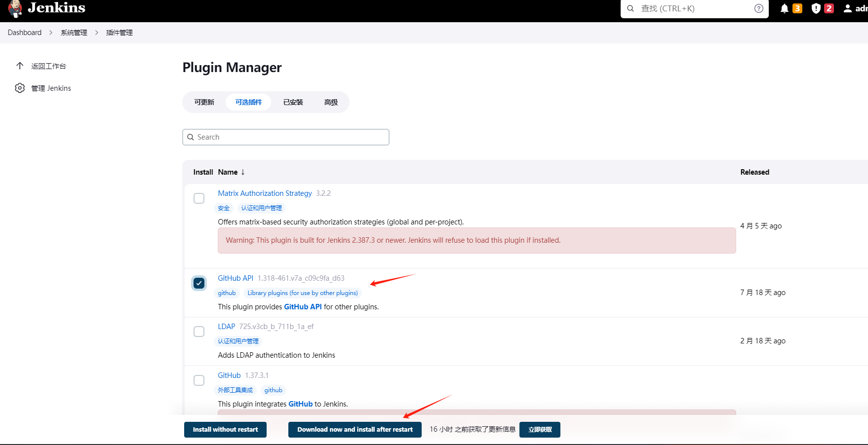Click '16 小时 之前获取了更新信息' status text
This screenshot has height=445, width=868.
[473, 429]
